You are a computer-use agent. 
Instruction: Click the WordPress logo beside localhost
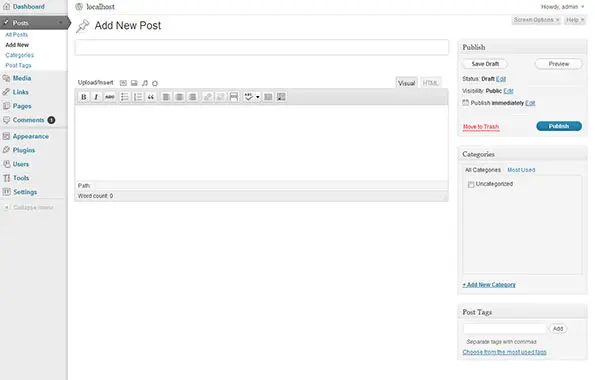point(79,6)
